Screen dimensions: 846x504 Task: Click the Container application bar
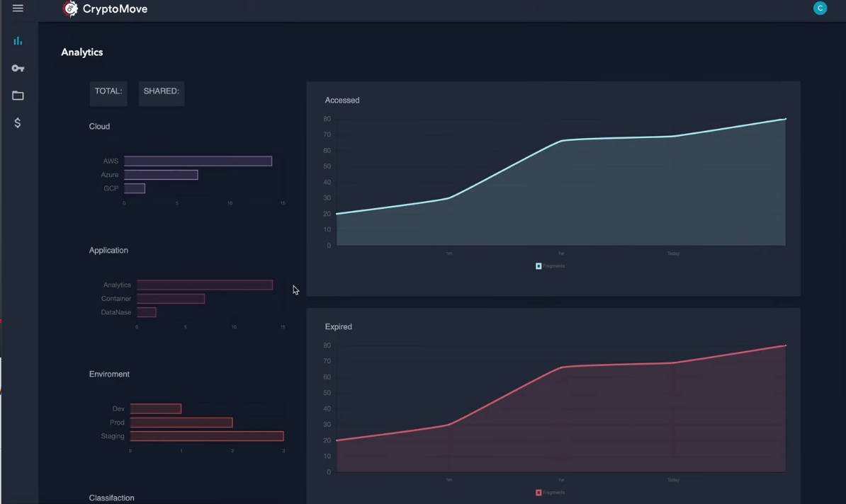pos(171,299)
